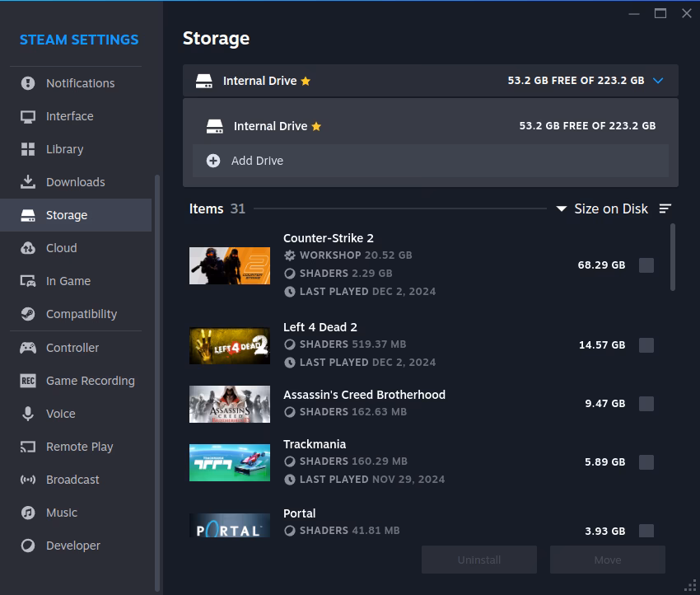Select Assassin's Creed Brotherhood checkbox
The width and height of the screenshot is (700, 595).
(646, 404)
